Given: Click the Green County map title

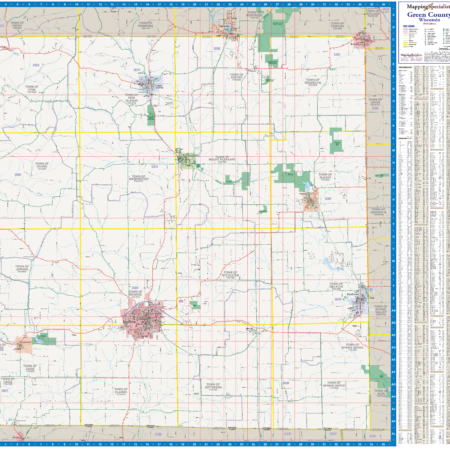Looking at the screenshot, I should click(428, 15).
